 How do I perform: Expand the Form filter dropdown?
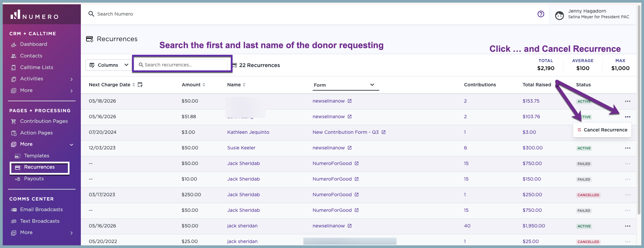346,85
